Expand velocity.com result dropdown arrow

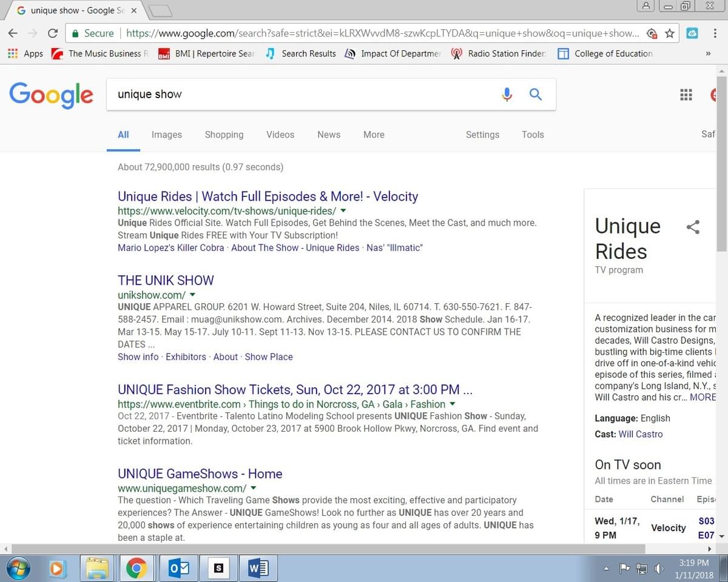343,210
